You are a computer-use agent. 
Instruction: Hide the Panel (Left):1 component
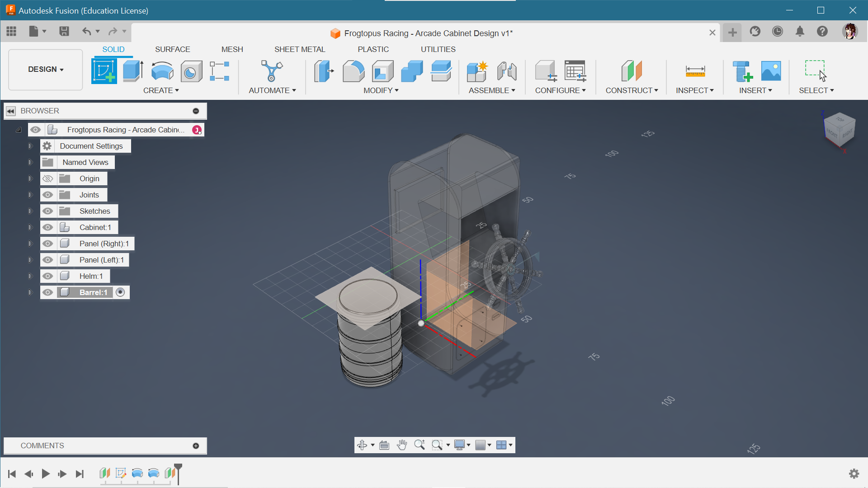47,259
